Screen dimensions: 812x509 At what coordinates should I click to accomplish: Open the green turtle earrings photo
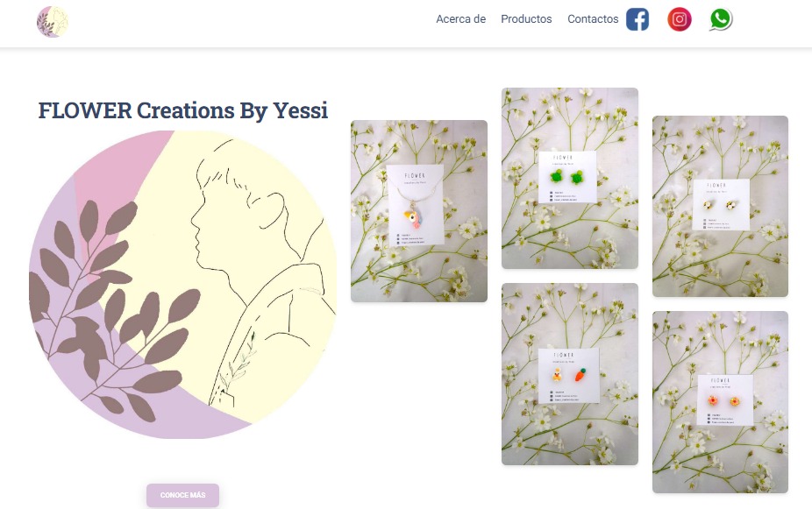tap(570, 179)
